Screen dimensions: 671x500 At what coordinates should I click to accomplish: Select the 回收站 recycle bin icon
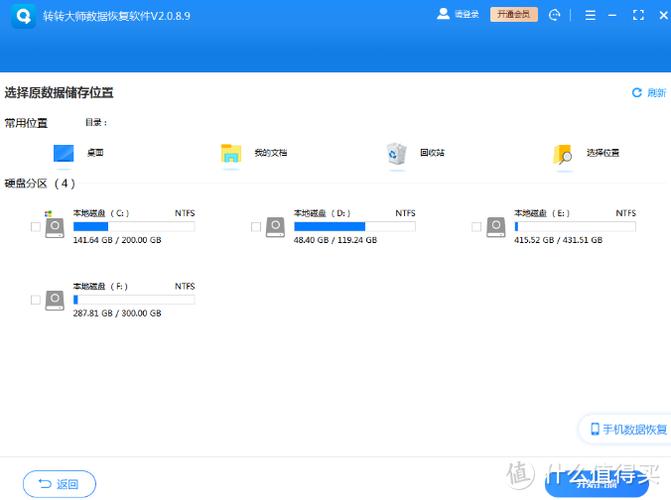[x=396, y=154]
